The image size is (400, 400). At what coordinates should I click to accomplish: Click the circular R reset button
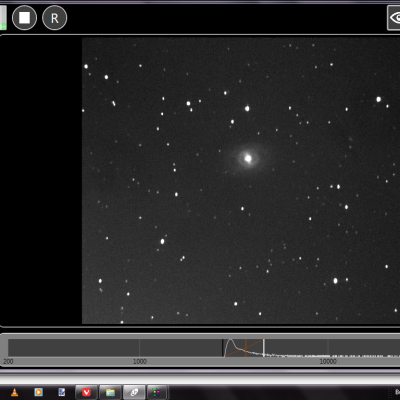(x=55, y=18)
